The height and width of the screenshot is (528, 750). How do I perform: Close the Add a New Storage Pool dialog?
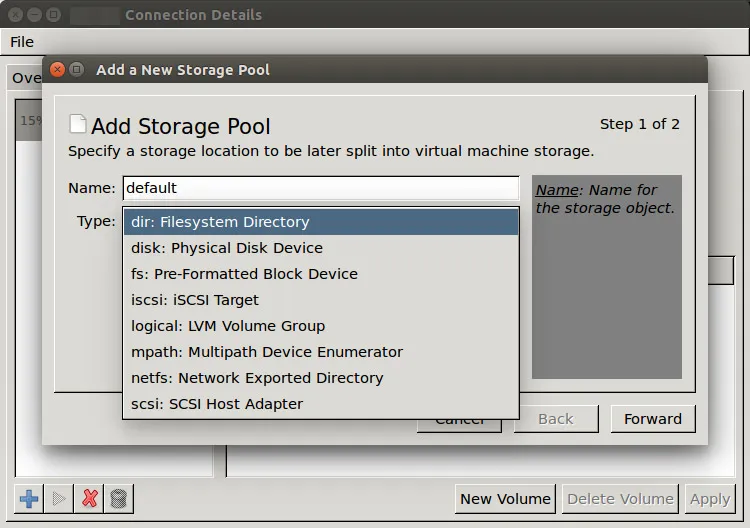tap(57, 70)
